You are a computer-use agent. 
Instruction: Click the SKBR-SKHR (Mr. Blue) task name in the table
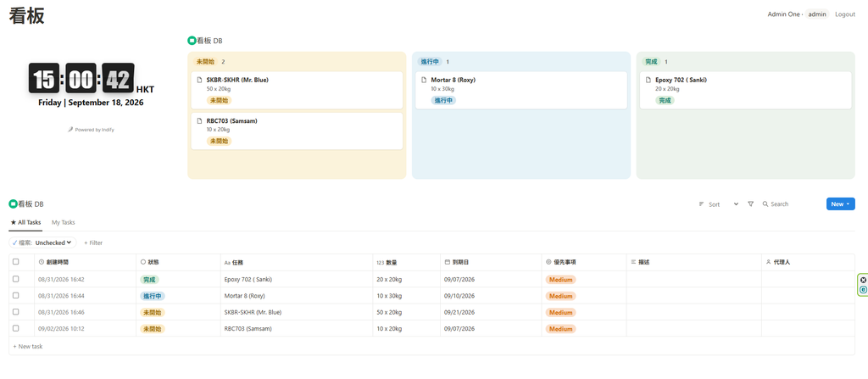tap(253, 313)
